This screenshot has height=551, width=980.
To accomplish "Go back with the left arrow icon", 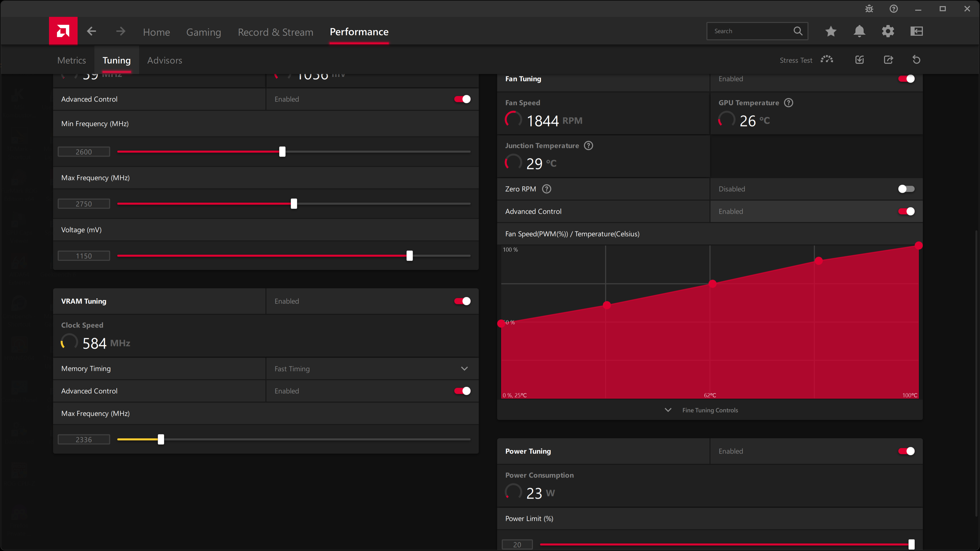I will coord(91,31).
